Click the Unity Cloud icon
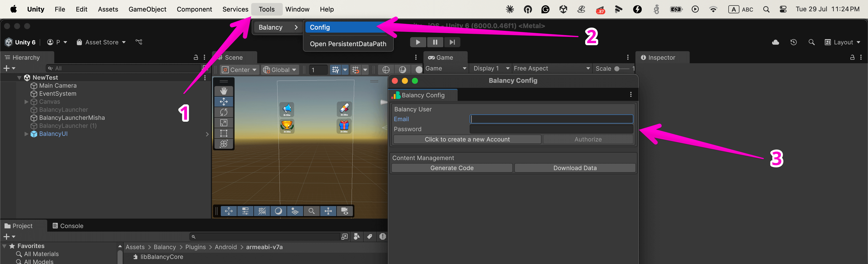868x264 pixels. [x=775, y=42]
